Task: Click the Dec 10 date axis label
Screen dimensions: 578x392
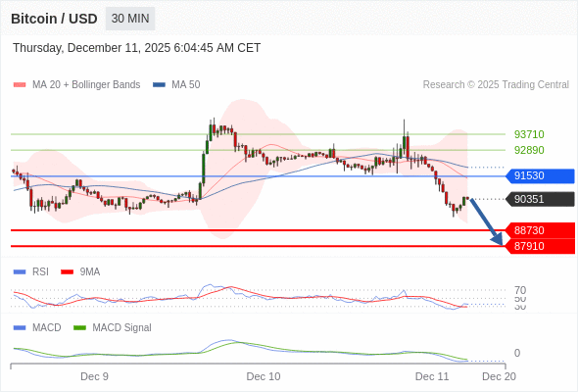Action: [x=264, y=376]
